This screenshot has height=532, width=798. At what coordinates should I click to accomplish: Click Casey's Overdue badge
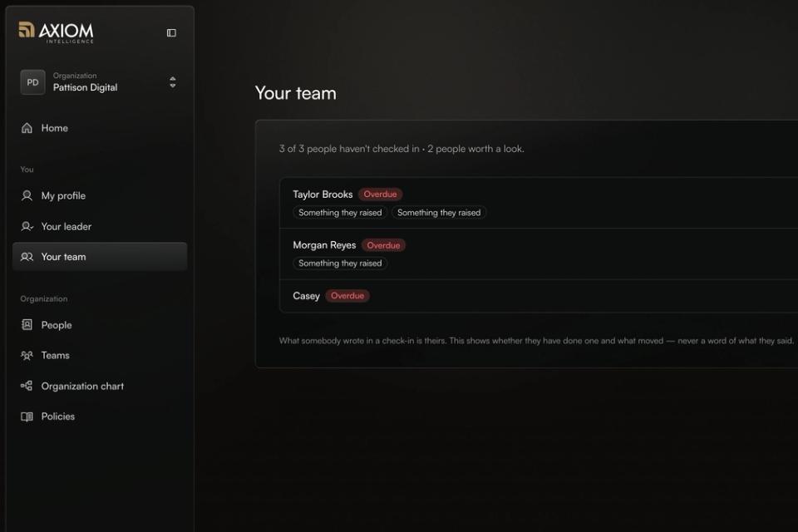[347, 296]
